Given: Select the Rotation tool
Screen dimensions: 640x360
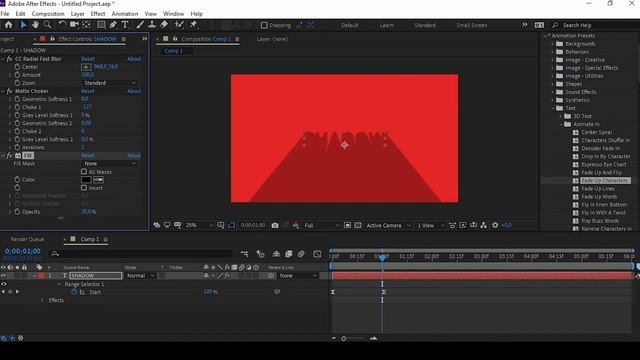Looking at the screenshot, I should pos(62,25).
